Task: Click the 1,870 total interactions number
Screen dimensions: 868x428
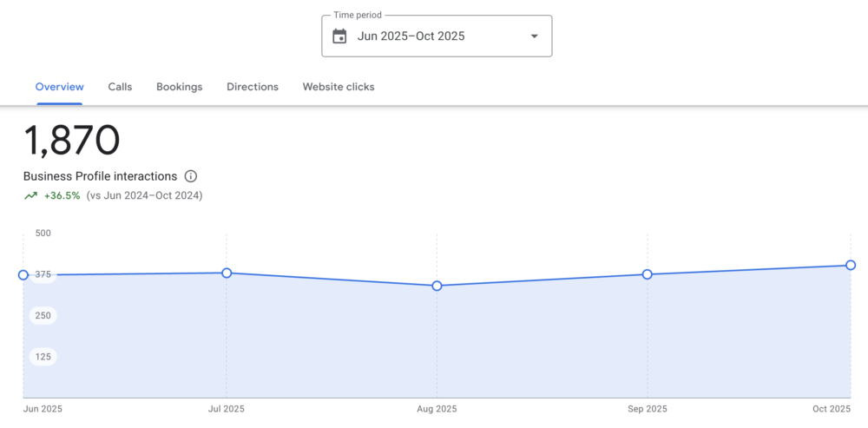Action: point(71,141)
